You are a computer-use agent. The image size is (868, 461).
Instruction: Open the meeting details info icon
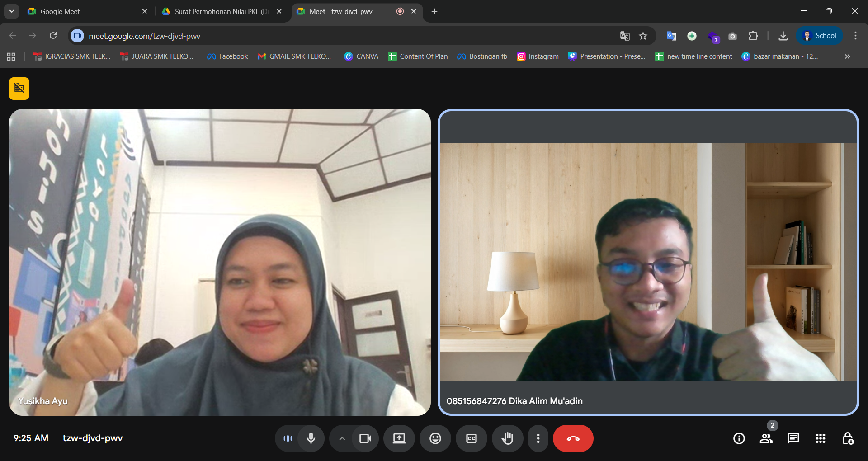(739, 438)
